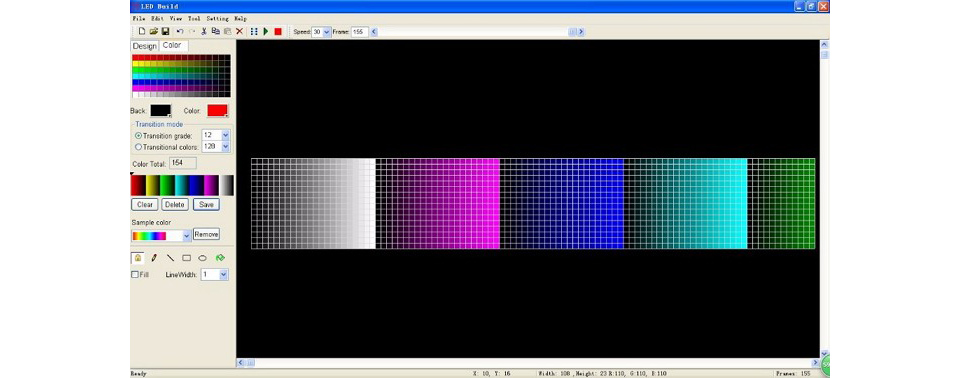
Task: Click the red Color swatch
Action: (217, 110)
